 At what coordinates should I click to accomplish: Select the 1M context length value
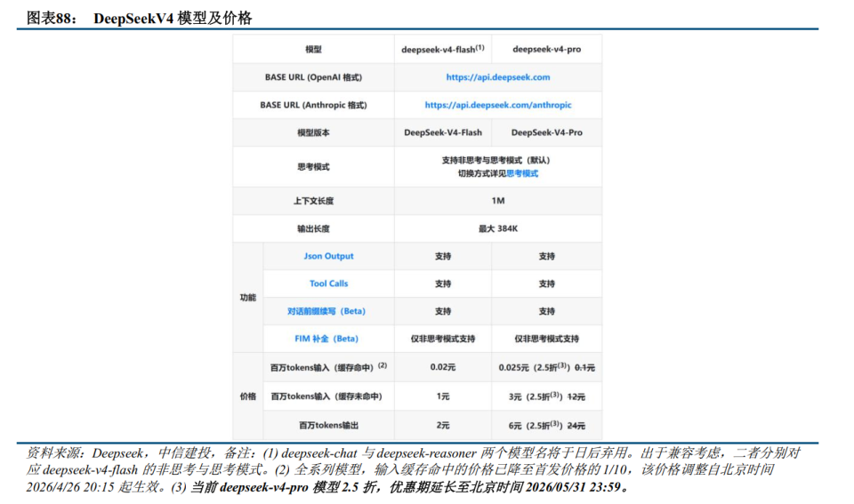coord(498,201)
